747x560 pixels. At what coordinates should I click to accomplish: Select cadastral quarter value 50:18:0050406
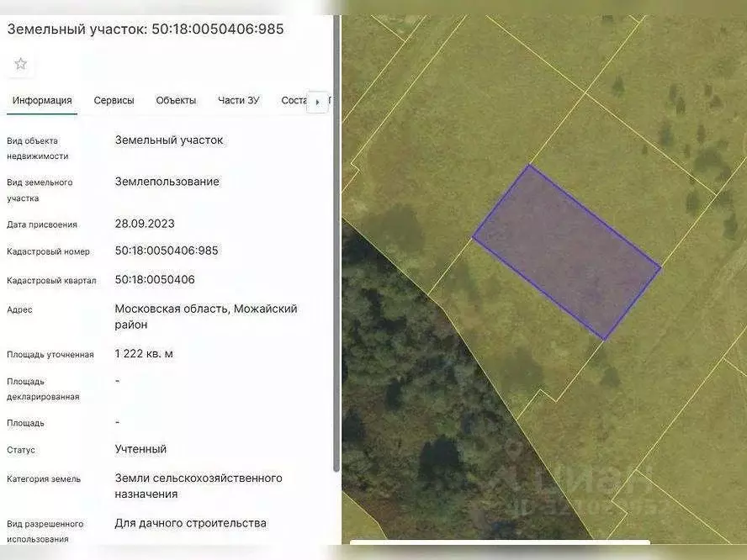155,279
